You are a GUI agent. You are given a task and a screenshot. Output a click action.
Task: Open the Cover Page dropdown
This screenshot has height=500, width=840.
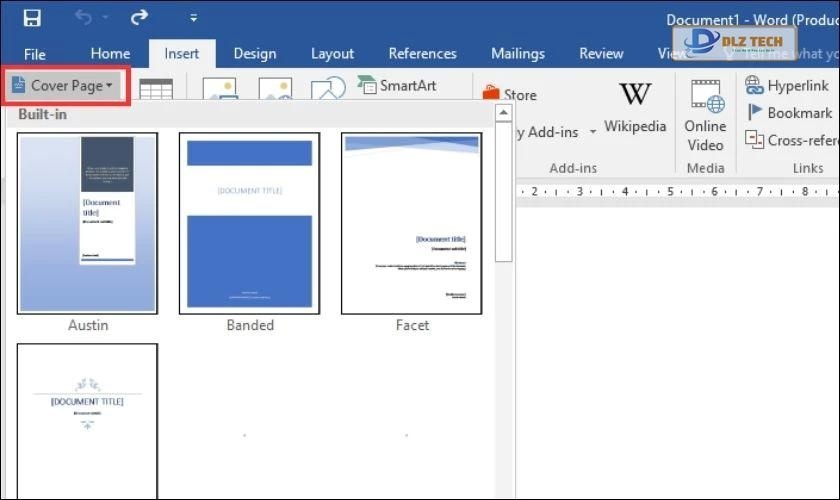coord(64,86)
